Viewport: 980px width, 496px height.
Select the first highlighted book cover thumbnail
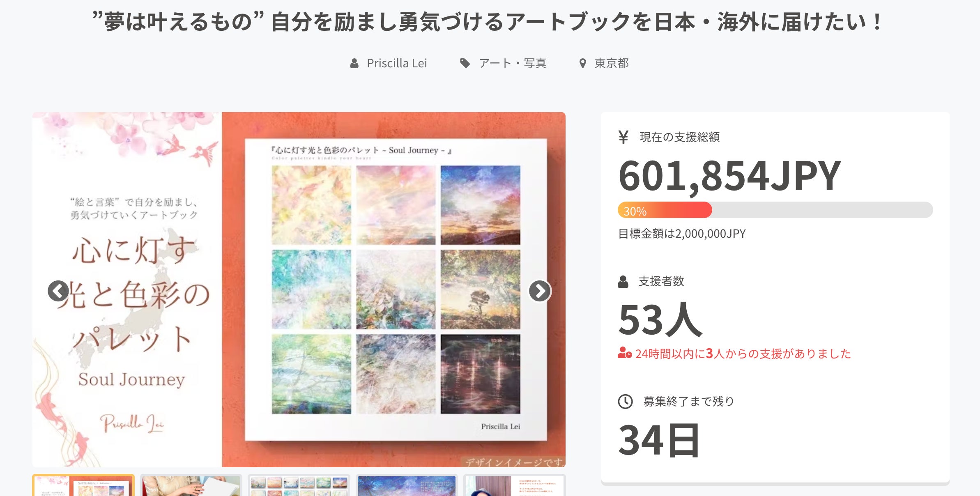coord(83,485)
